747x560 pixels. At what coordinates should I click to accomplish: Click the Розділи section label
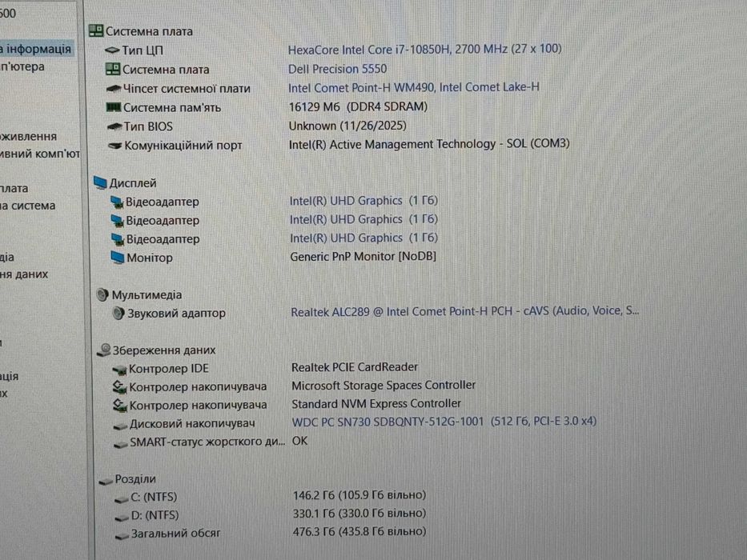(x=135, y=479)
